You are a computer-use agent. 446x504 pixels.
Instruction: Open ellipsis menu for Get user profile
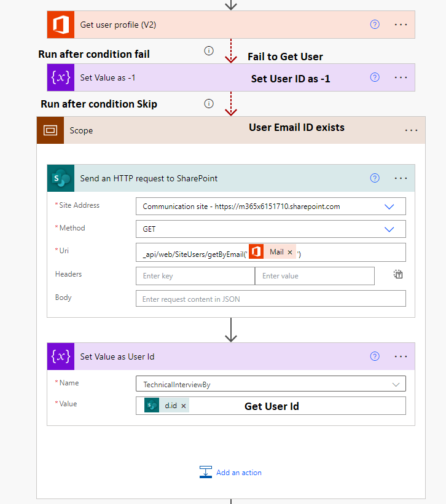click(x=401, y=25)
